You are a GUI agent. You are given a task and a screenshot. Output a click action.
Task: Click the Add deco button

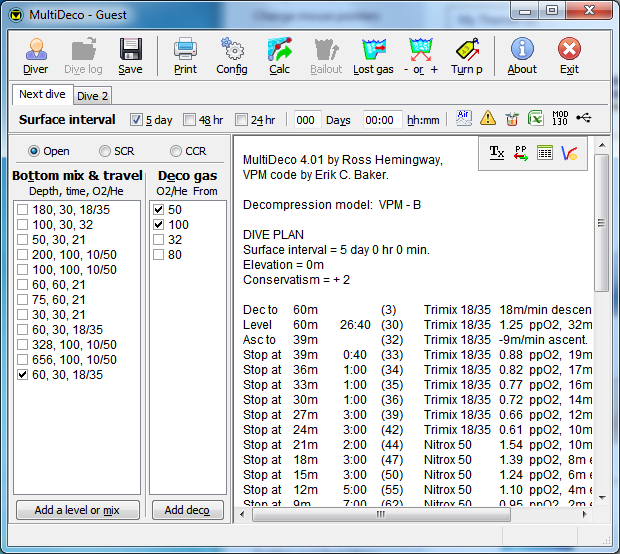click(187, 510)
